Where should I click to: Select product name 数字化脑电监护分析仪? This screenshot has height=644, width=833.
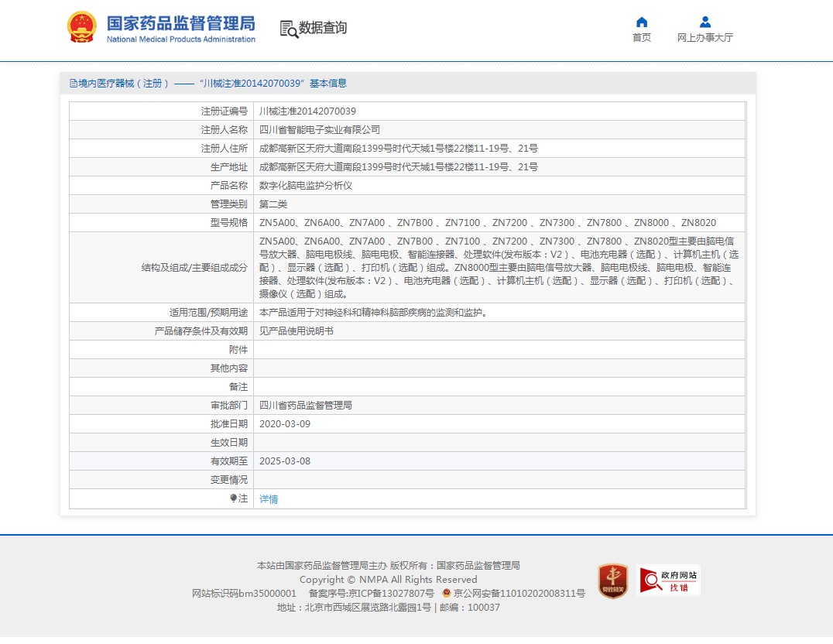point(306,186)
